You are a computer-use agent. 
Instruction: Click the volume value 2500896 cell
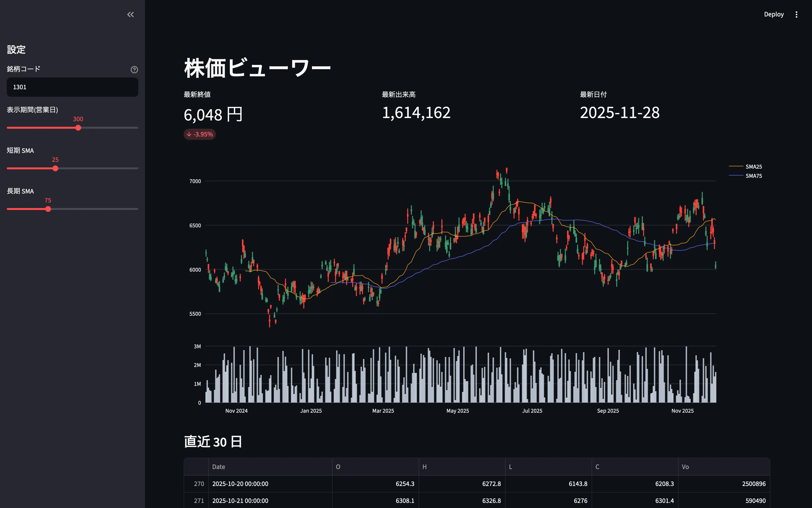[x=724, y=484]
